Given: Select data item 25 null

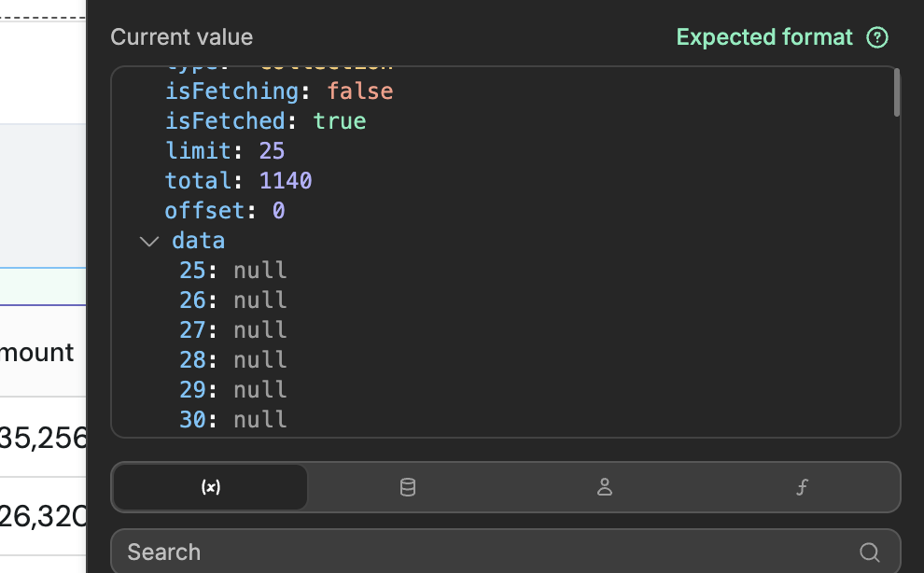Looking at the screenshot, I should pos(233,271).
